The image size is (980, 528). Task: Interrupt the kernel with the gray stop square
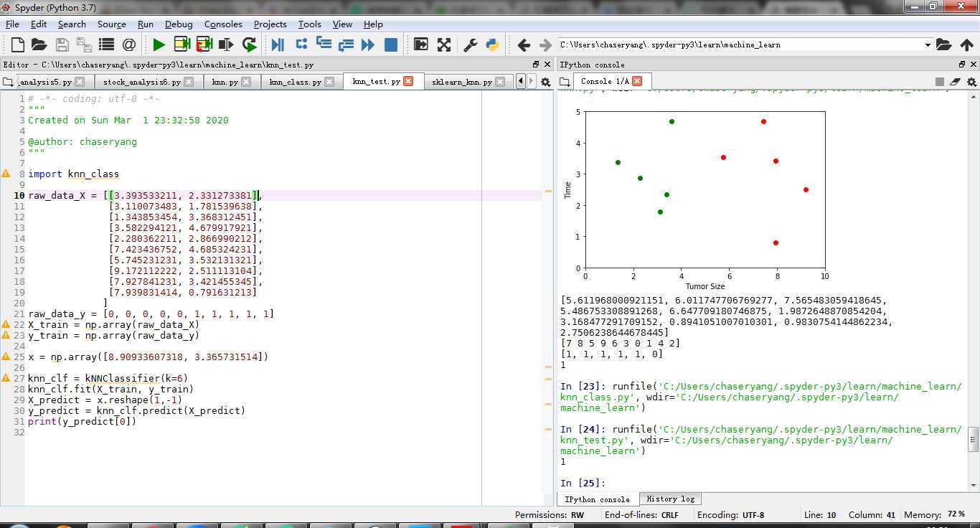940,82
